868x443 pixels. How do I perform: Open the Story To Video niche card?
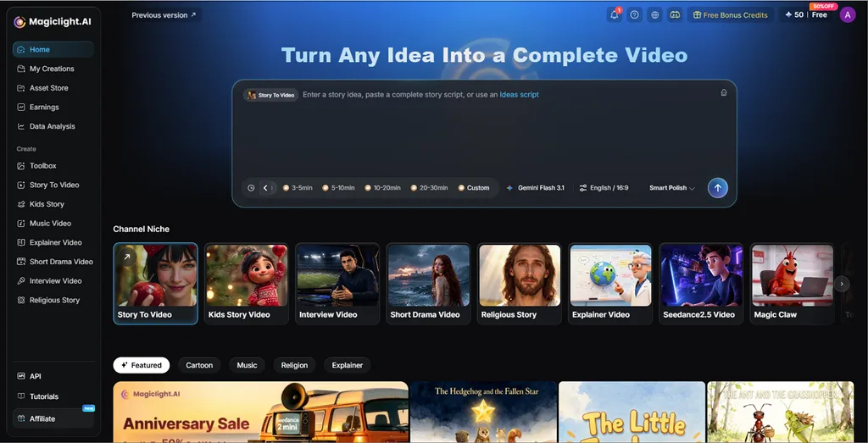[x=156, y=283]
